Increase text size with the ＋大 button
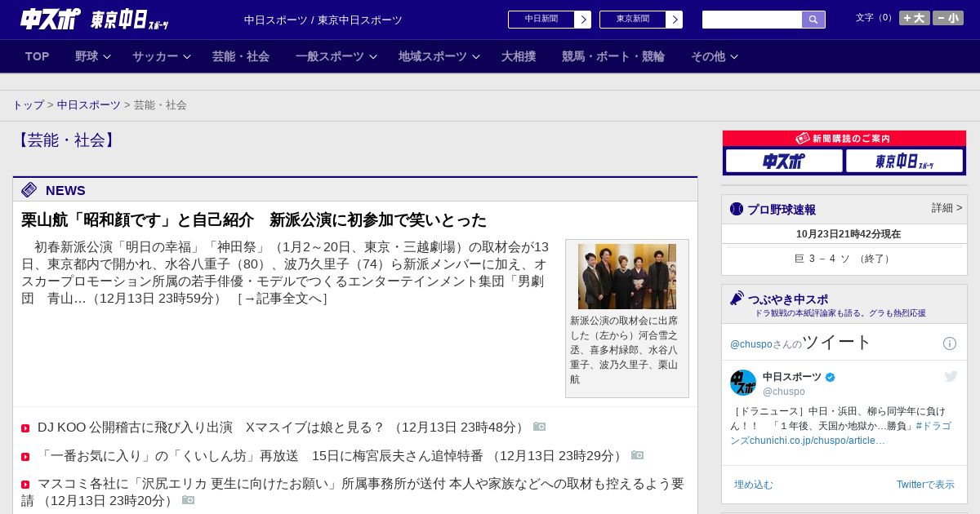This screenshot has width=980, height=514. coord(915,18)
